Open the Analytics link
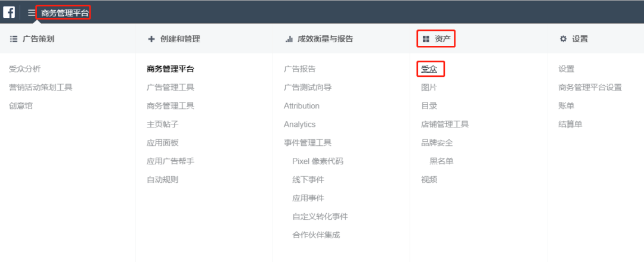The width and height of the screenshot is (644, 262). click(x=300, y=124)
